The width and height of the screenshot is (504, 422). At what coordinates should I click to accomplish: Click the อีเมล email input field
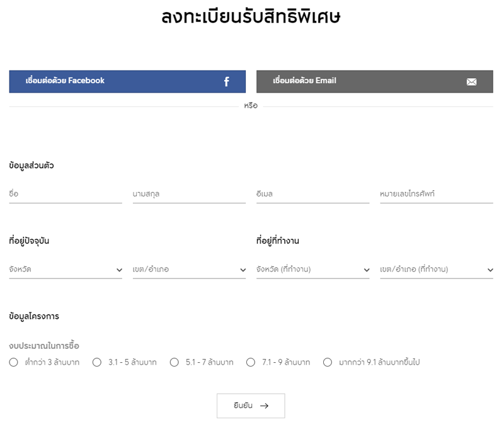(x=312, y=194)
